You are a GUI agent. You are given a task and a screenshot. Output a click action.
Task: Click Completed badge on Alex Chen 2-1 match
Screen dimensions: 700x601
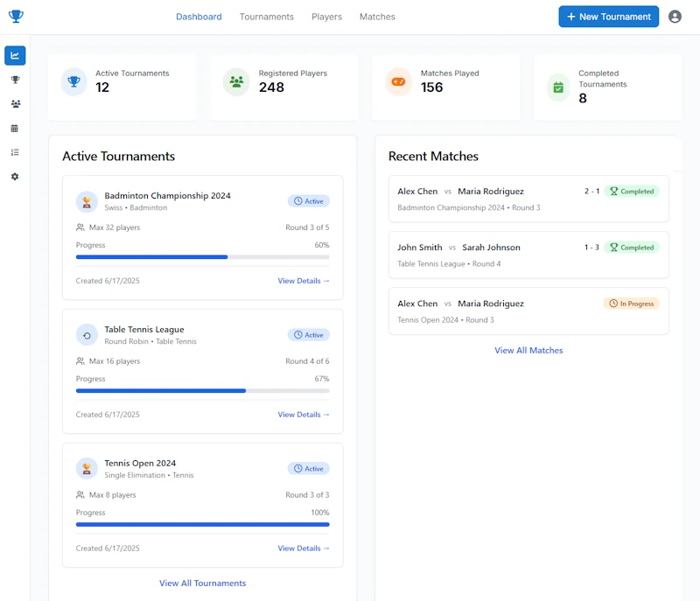pyautogui.click(x=632, y=192)
